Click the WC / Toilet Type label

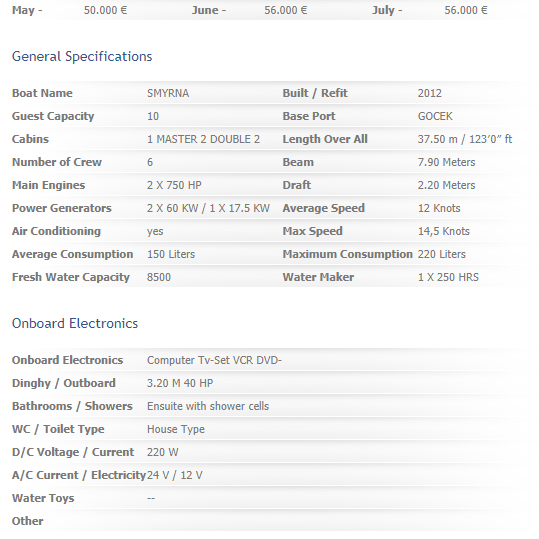pyautogui.click(x=58, y=429)
